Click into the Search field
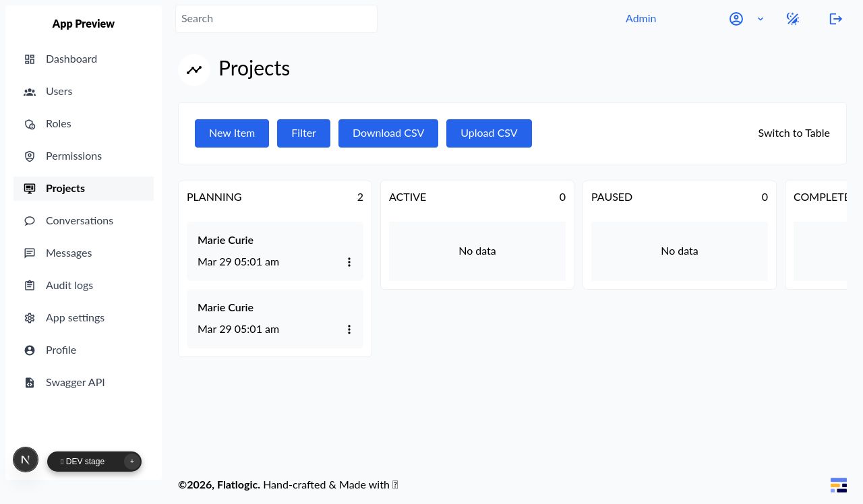 [276, 19]
